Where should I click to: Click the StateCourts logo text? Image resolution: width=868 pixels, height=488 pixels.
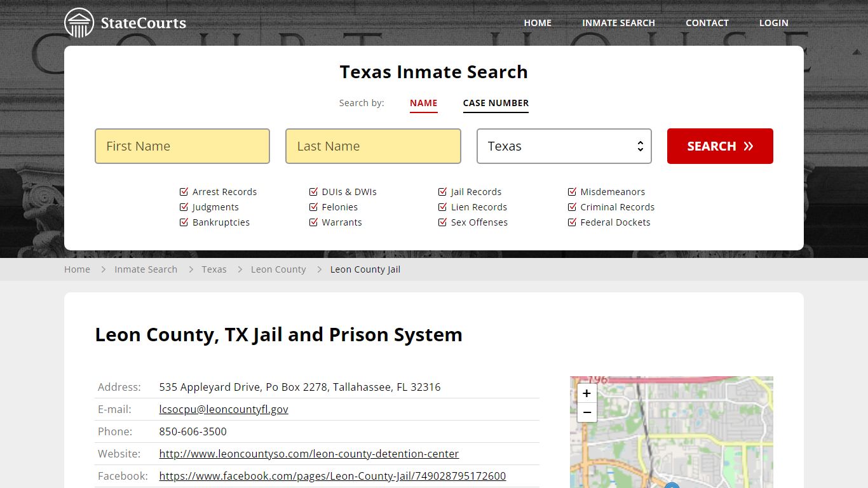coord(144,24)
